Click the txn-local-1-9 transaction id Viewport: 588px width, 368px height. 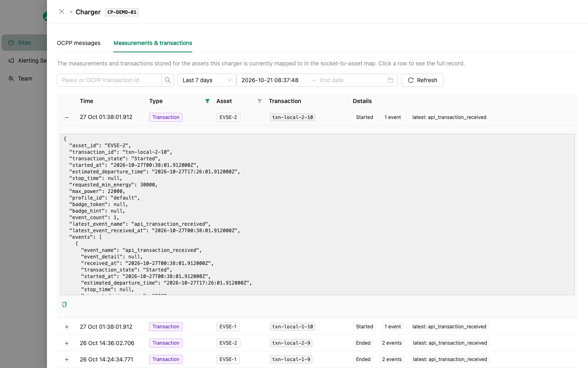pos(291,359)
